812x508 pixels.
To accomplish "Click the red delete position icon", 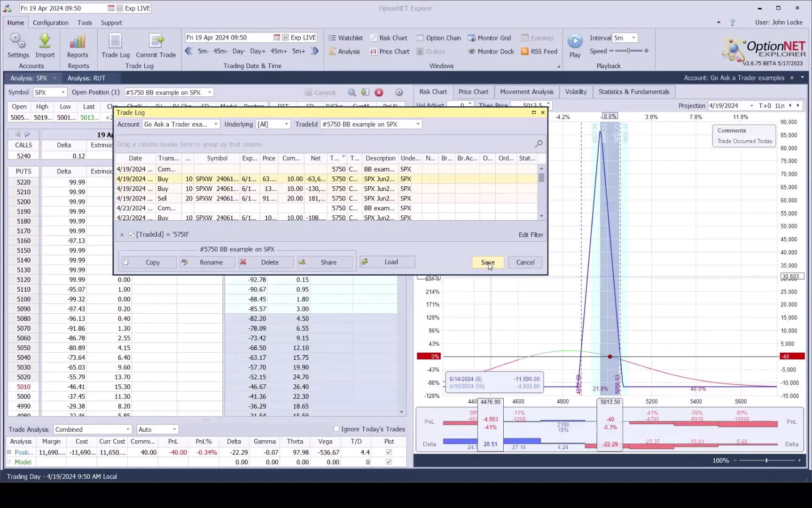I will pyautogui.click(x=379, y=93).
